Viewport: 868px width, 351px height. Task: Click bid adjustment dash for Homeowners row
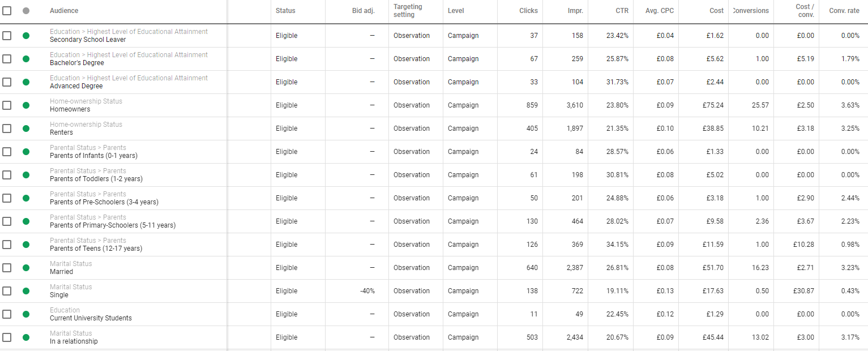tap(372, 105)
